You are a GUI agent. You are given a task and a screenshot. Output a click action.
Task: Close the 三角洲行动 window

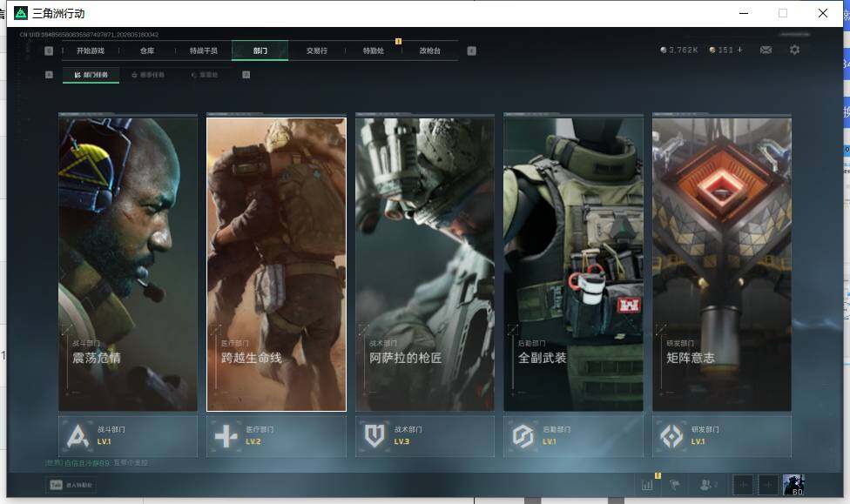tap(823, 13)
